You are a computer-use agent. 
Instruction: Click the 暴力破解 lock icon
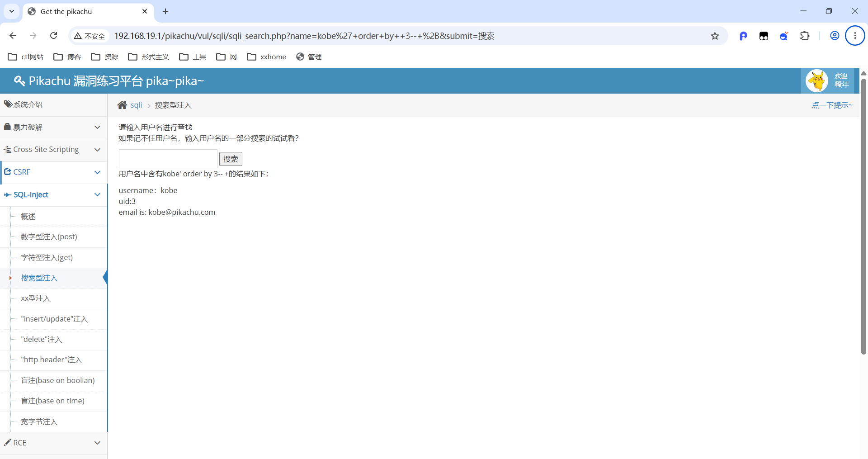coord(7,127)
